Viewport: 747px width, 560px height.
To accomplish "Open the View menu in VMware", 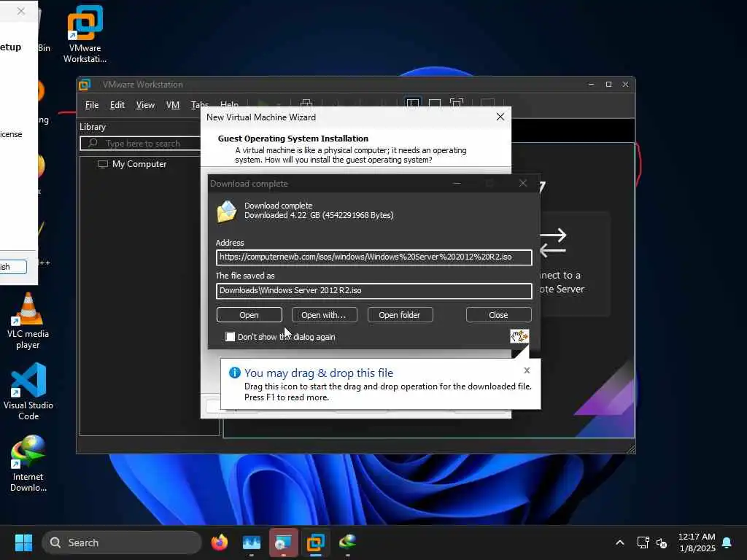I will [145, 105].
